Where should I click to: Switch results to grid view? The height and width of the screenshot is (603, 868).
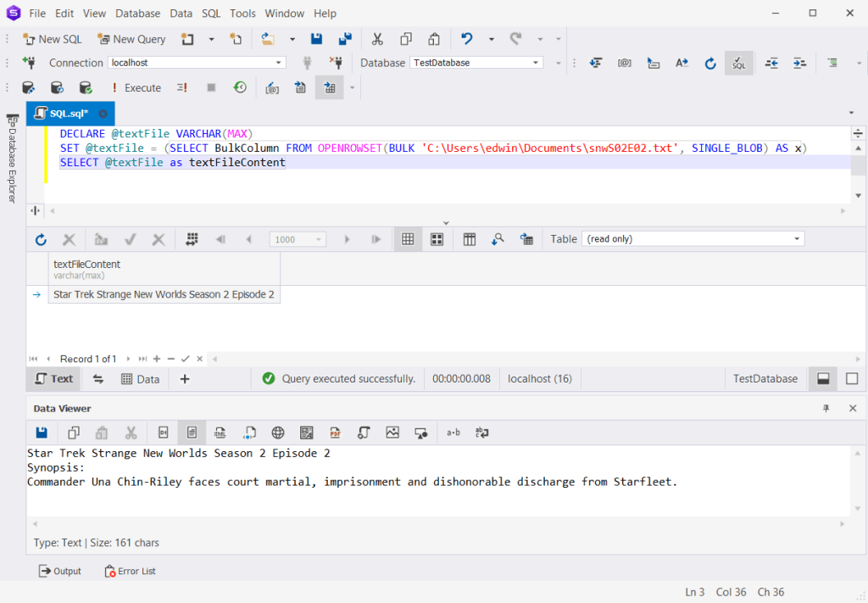click(x=408, y=239)
